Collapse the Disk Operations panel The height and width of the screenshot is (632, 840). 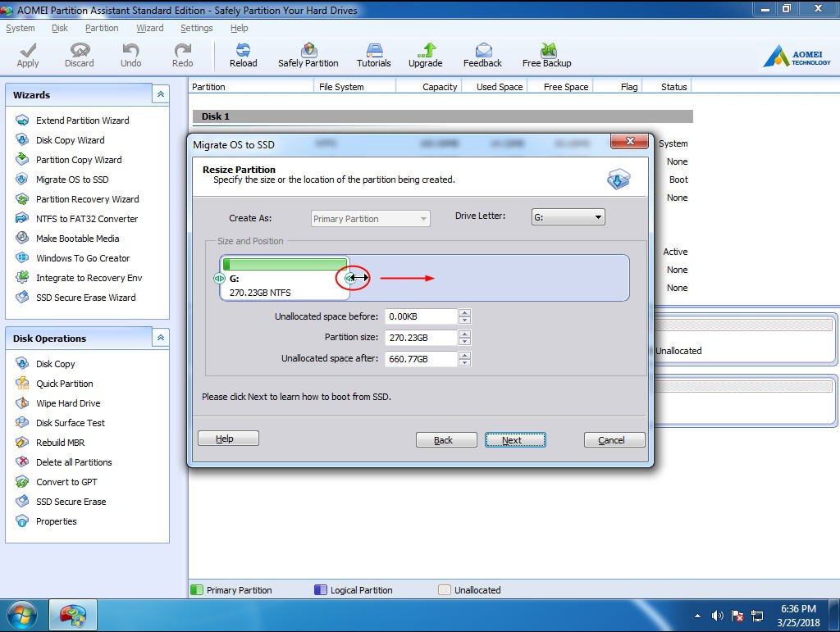[160, 338]
